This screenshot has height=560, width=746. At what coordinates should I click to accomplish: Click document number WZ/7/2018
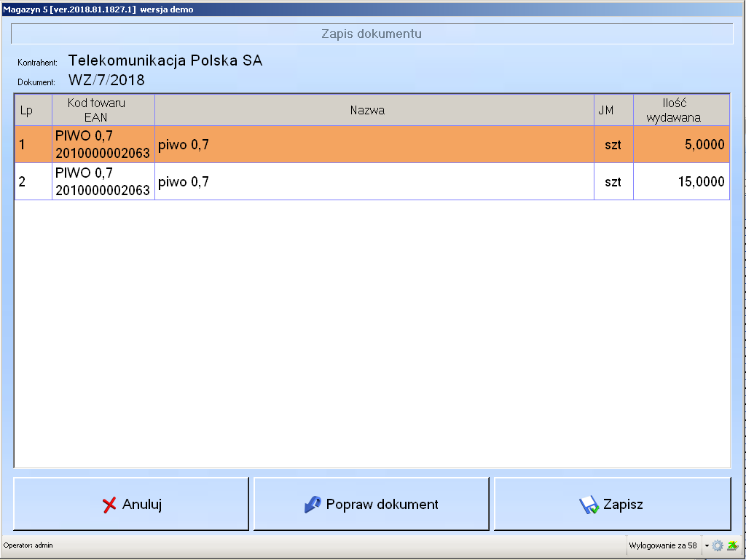tap(107, 80)
